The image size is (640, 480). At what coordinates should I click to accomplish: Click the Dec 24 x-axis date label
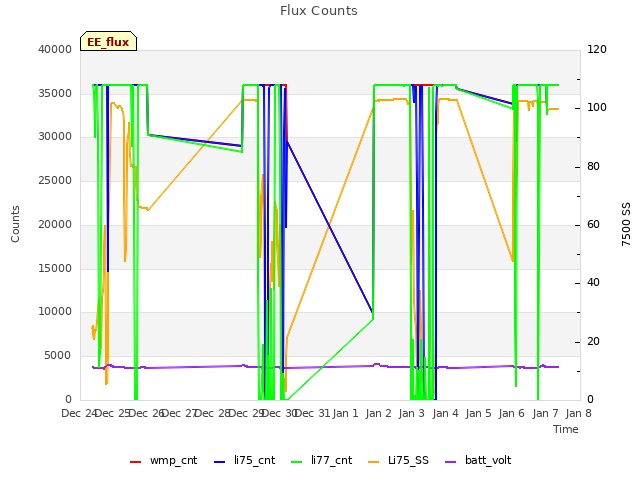click(79, 413)
